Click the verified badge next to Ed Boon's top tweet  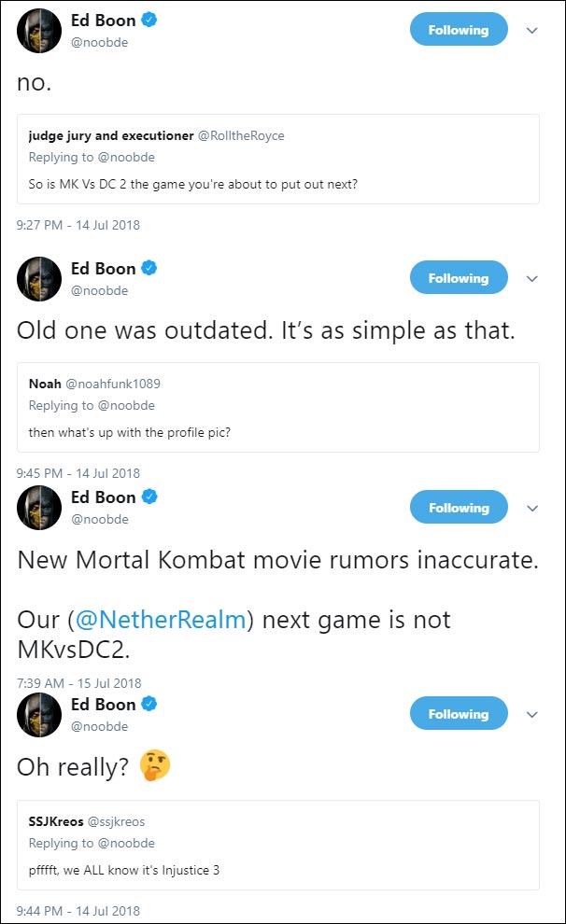point(149,20)
